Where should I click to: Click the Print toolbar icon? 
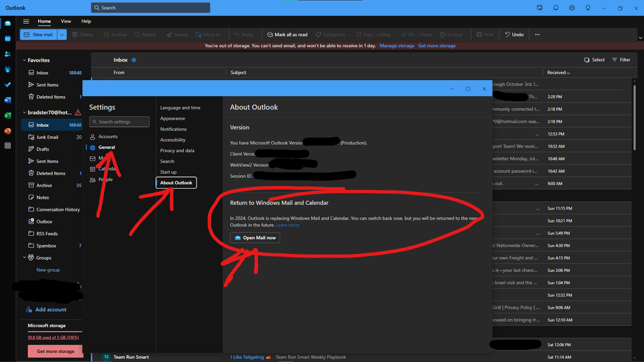pyautogui.click(x=485, y=35)
